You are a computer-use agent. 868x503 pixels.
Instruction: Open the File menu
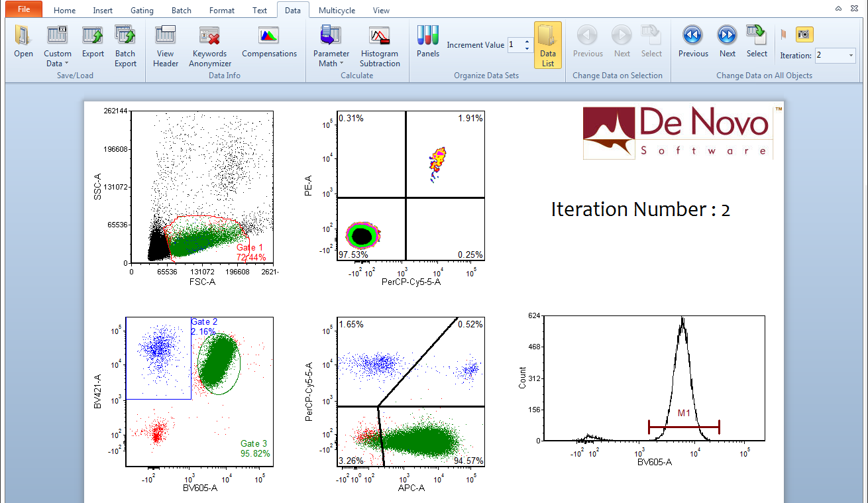point(23,9)
